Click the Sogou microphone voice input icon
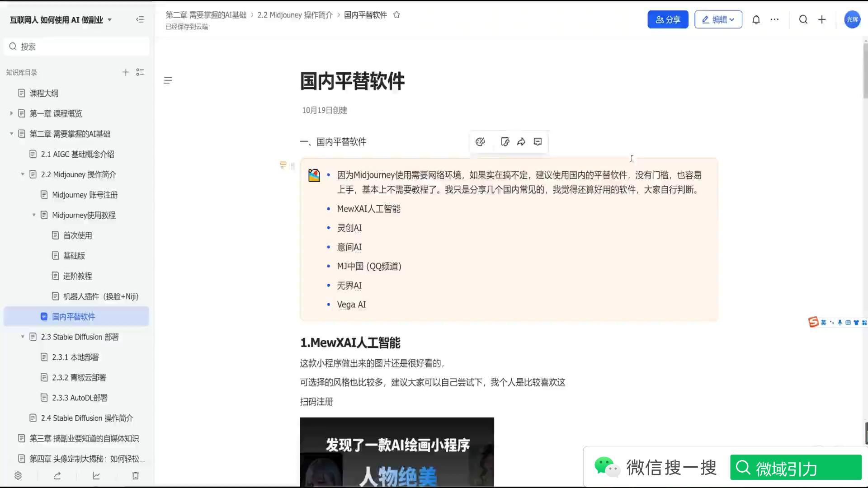This screenshot has width=868, height=488. (840, 322)
